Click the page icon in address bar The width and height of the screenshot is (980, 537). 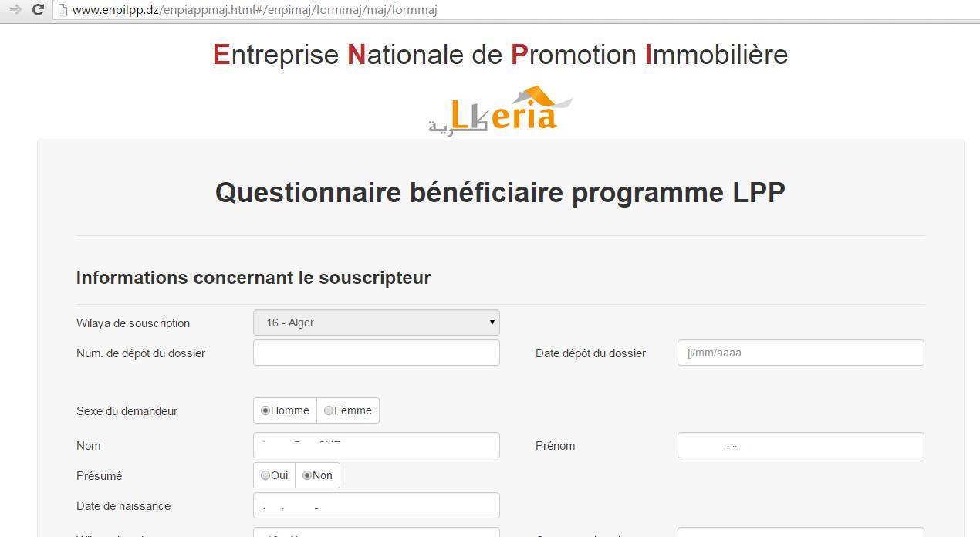pos(62,10)
